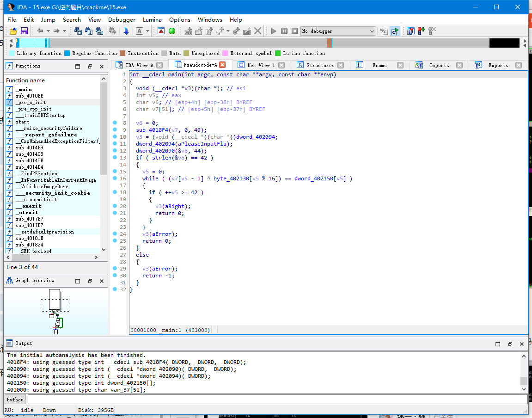Expand the back navigation arrow dropdown
532x418 pixels.
pos(48,31)
